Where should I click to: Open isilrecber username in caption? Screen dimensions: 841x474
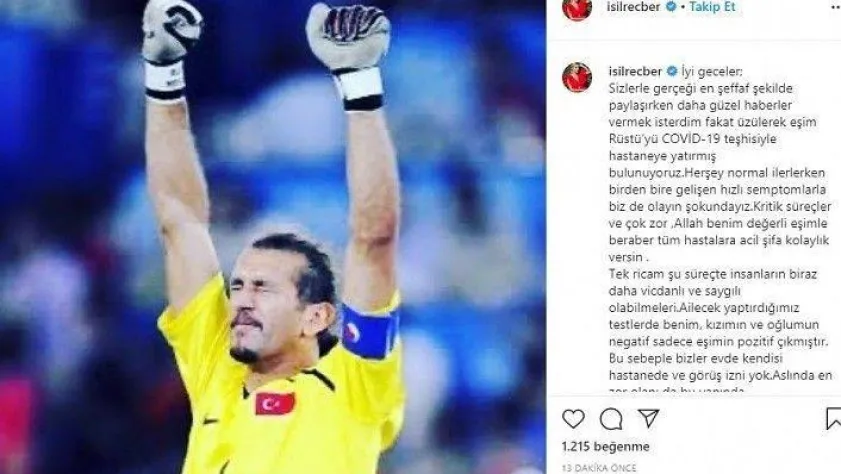pos(636,71)
